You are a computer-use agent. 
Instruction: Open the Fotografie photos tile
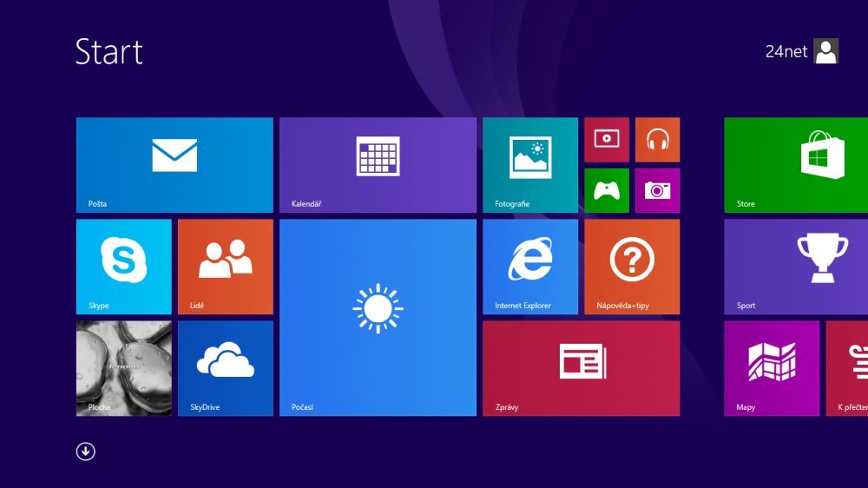coord(530,164)
